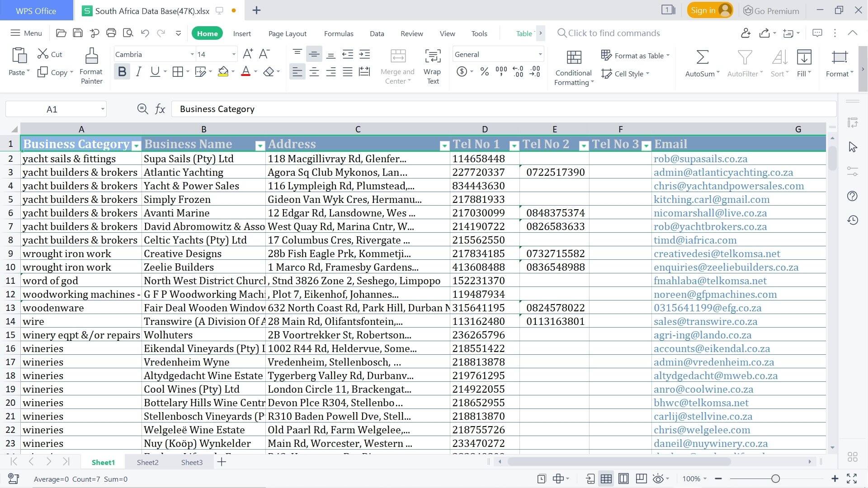Decrease font size with the A- icon

point(264,54)
